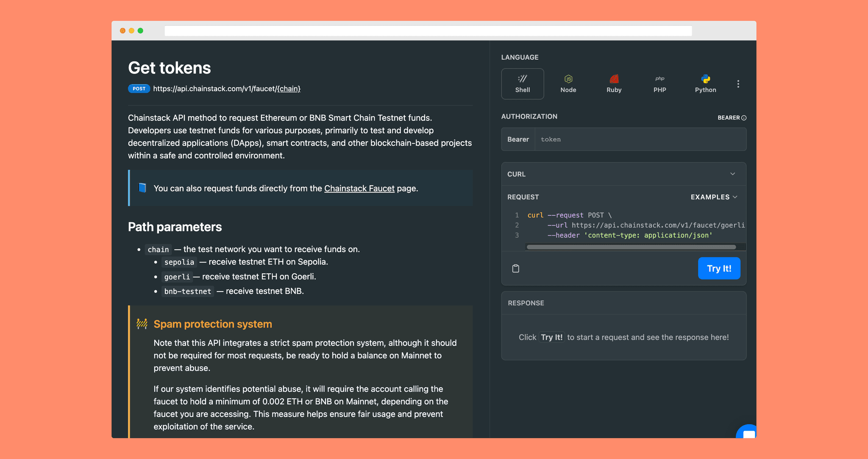This screenshot has width=868, height=459.
Task: Click the AUTHORIZATION section label
Action: pyautogui.click(x=529, y=117)
